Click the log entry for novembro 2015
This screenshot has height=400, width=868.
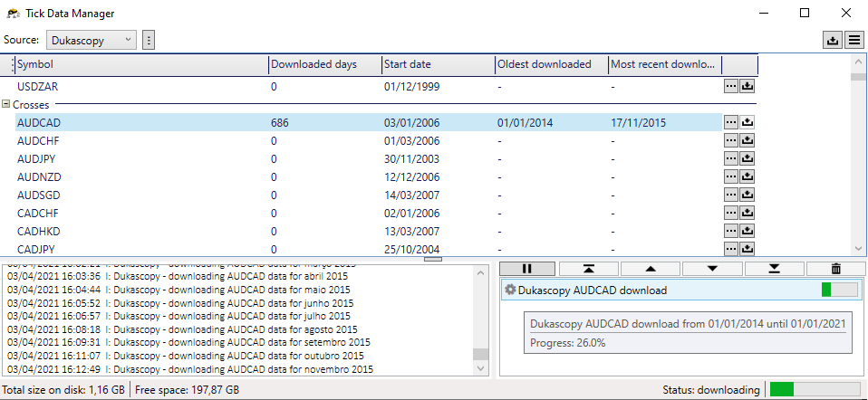190,369
